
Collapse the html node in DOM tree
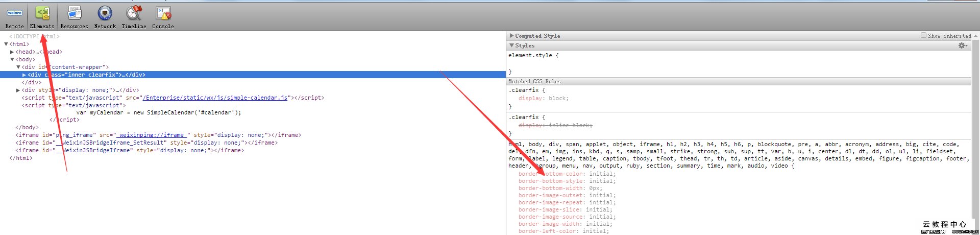[x=6, y=44]
